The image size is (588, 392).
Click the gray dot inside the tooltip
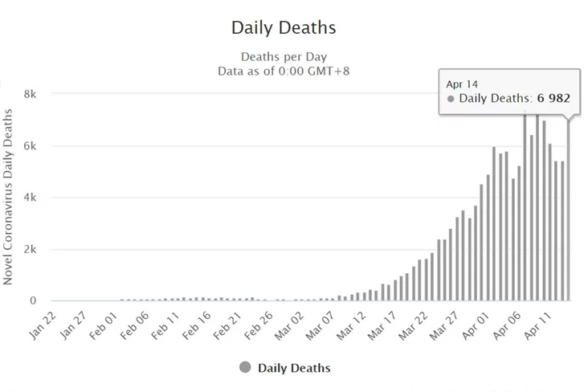click(451, 99)
